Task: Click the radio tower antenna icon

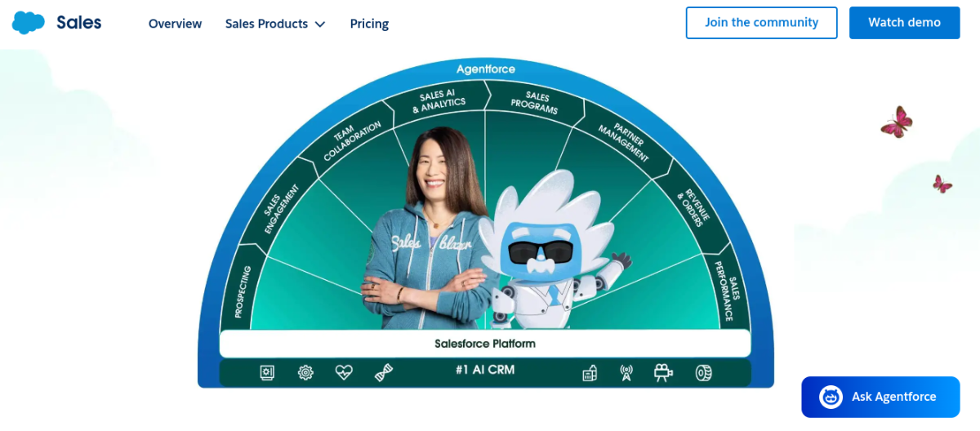Action: point(626,373)
